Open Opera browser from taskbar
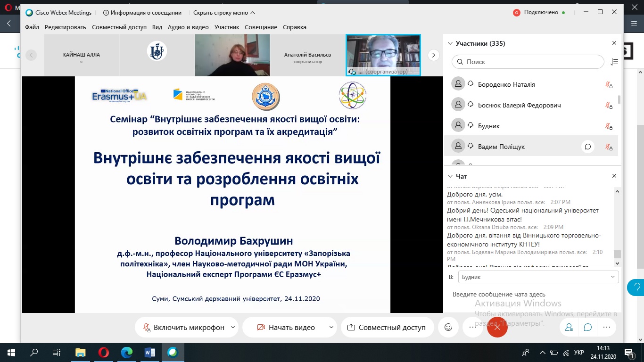The image size is (644, 362). click(x=103, y=353)
